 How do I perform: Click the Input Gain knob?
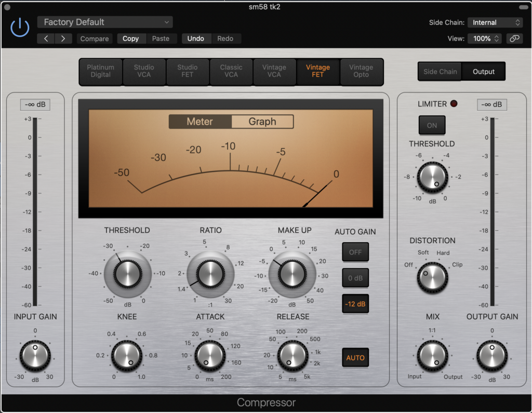(x=35, y=355)
